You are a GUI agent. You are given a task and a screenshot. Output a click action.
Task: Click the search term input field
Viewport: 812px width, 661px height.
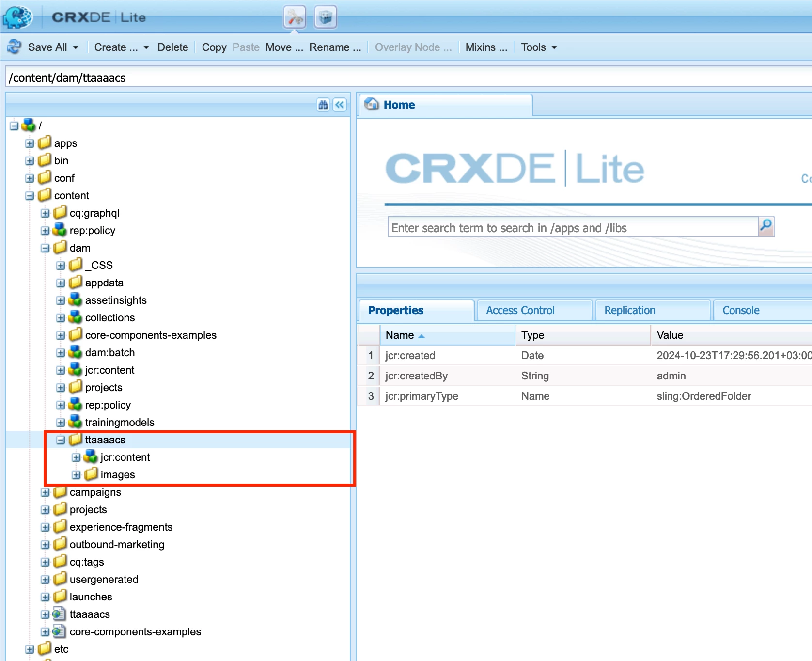tap(573, 227)
